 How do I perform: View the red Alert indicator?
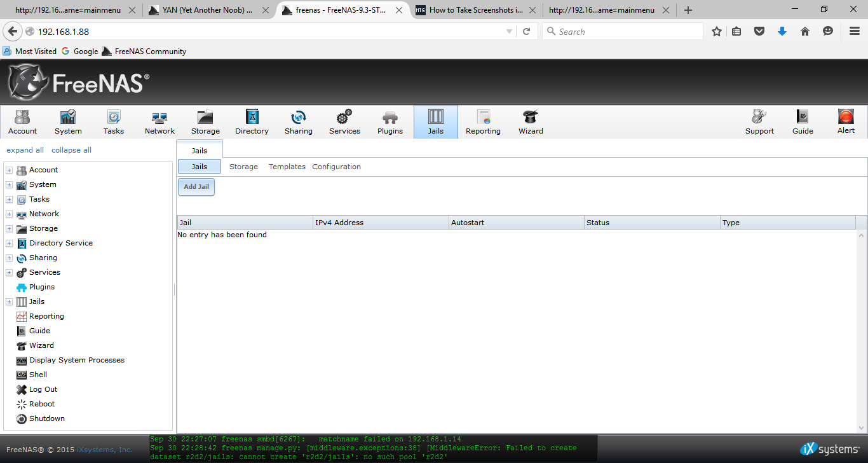coord(846,121)
